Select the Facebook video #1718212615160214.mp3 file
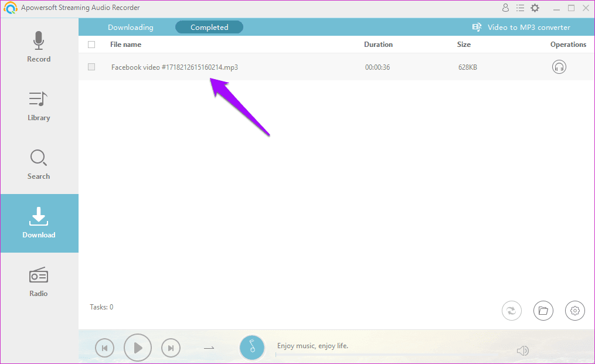 (175, 67)
